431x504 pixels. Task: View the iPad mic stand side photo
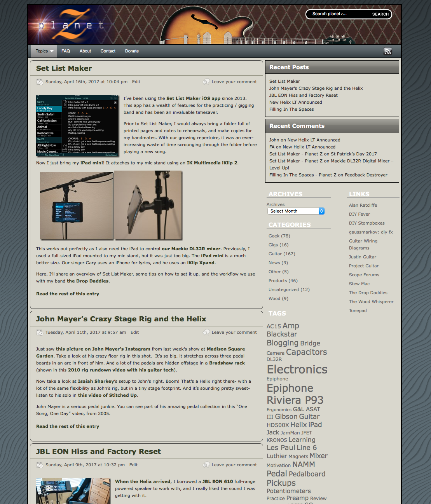pyautogui.click(x=148, y=205)
